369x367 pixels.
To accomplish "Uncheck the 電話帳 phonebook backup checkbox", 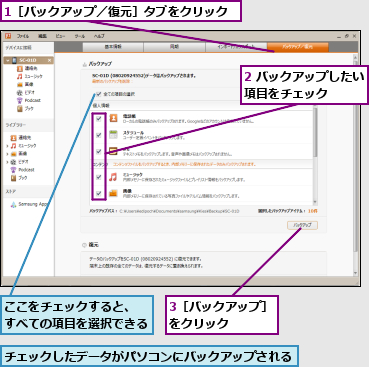I will pos(99,118).
